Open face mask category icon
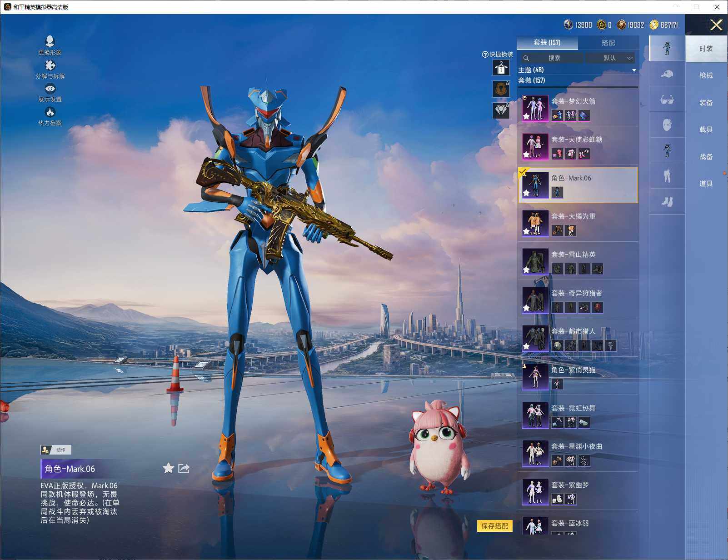This screenshot has width=728, height=560. coord(667,125)
